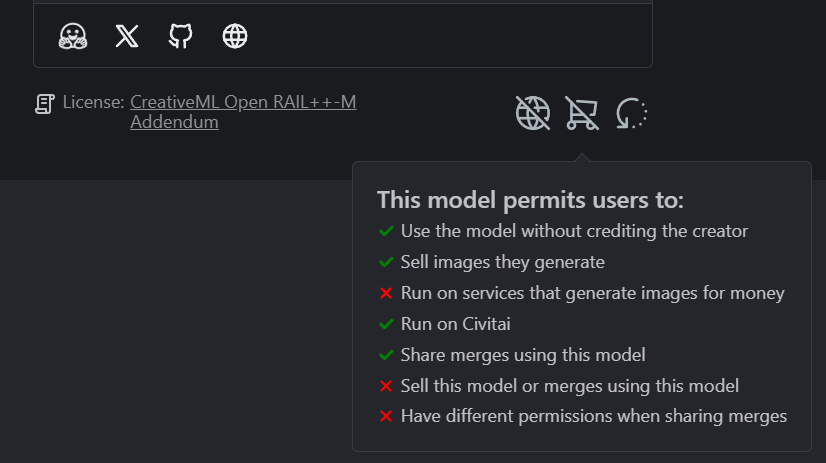Click "Use the model without crediting the creator" text
The width and height of the screenshot is (826, 463).
[x=574, y=231]
